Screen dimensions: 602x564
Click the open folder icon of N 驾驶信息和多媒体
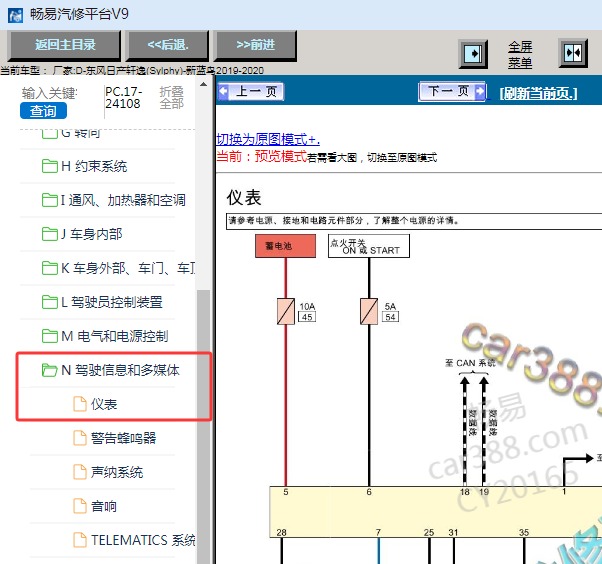50,370
